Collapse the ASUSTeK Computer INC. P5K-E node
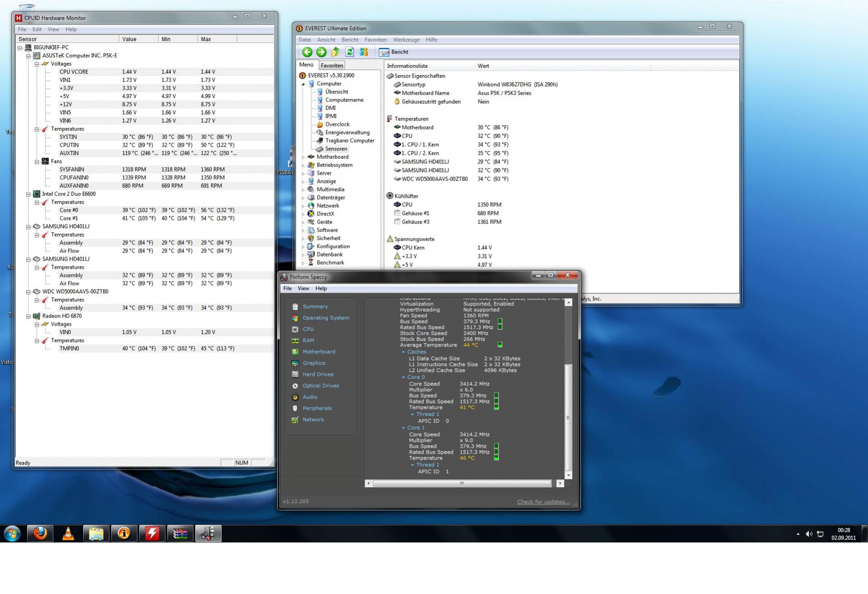Viewport: 868px width, 594px height. (28, 56)
